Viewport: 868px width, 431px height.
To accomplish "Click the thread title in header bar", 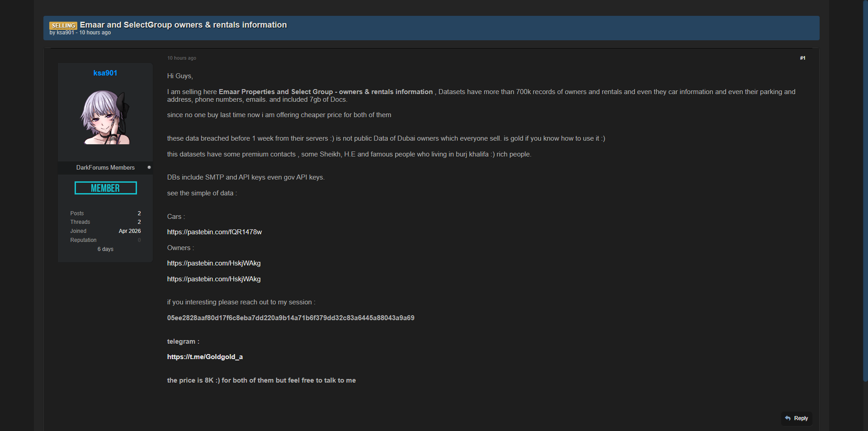I will point(183,25).
